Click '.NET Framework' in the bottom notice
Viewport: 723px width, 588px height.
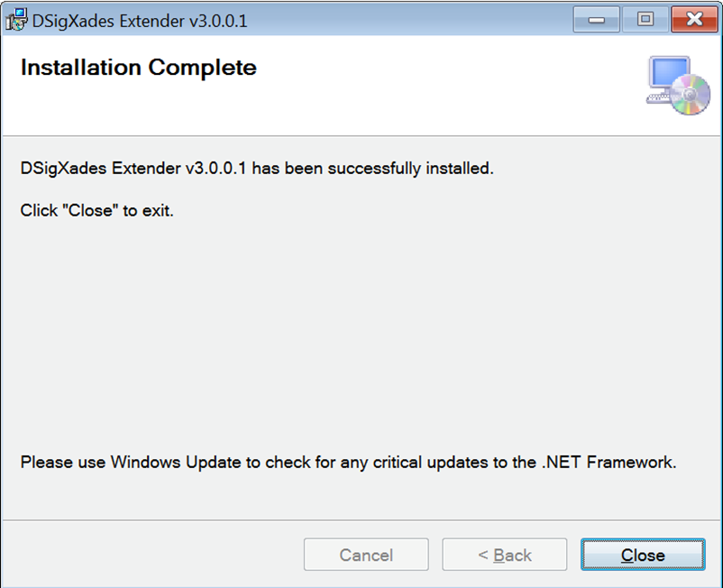coord(609,462)
